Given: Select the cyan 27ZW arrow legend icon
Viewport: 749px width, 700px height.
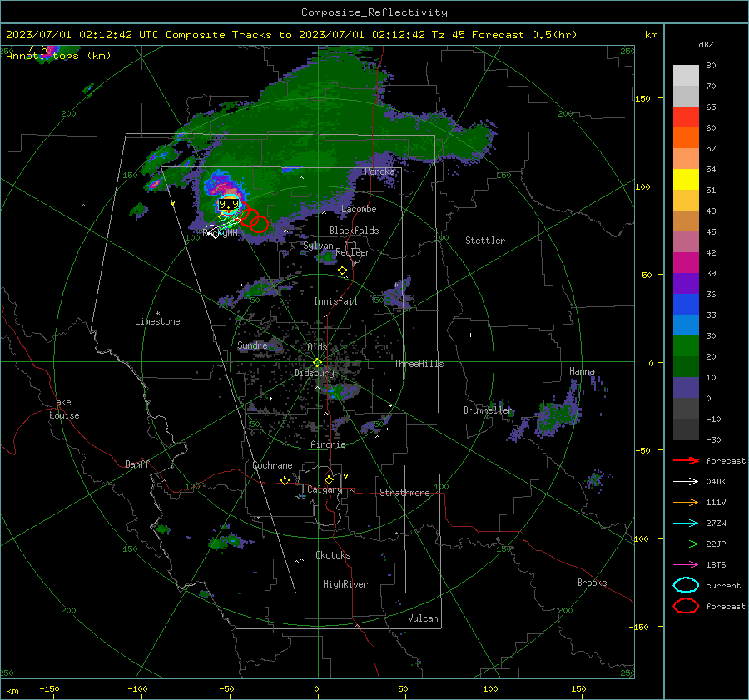Looking at the screenshot, I should (x=686, y=524).
